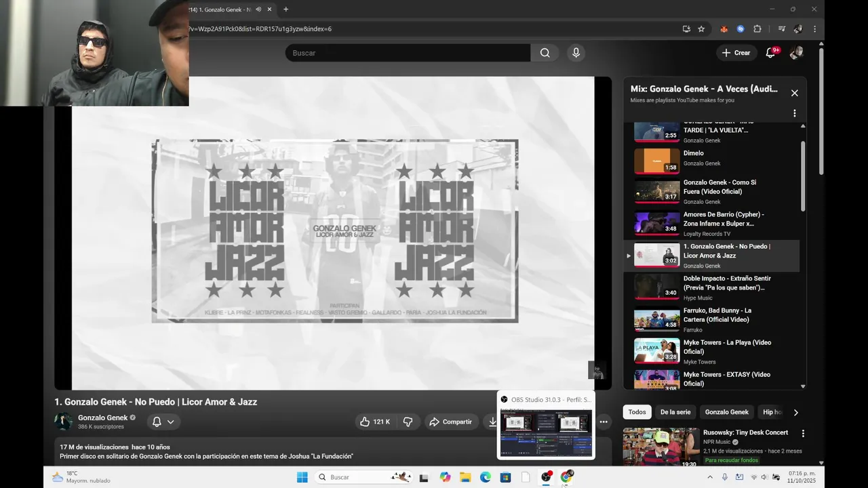Share the video via Compartir
This screenshot has height=488, width=868.
tap(451, 422)
